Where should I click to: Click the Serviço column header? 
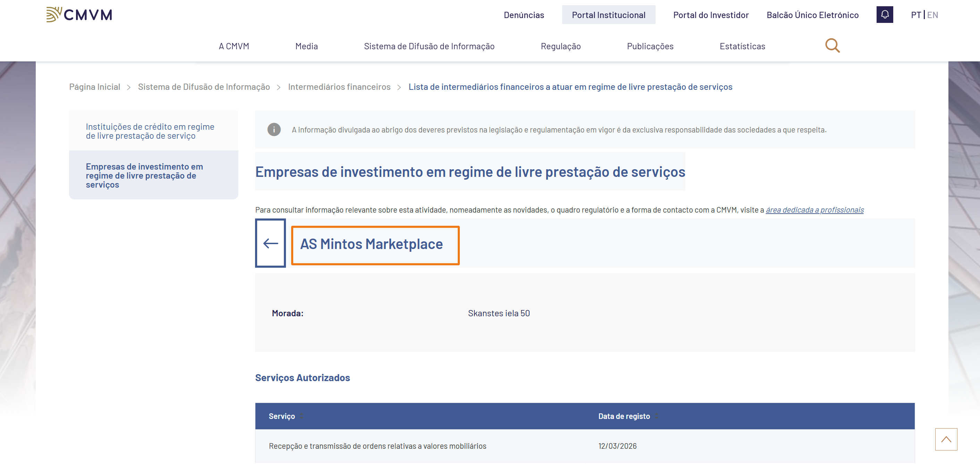(x=281, y=416)
